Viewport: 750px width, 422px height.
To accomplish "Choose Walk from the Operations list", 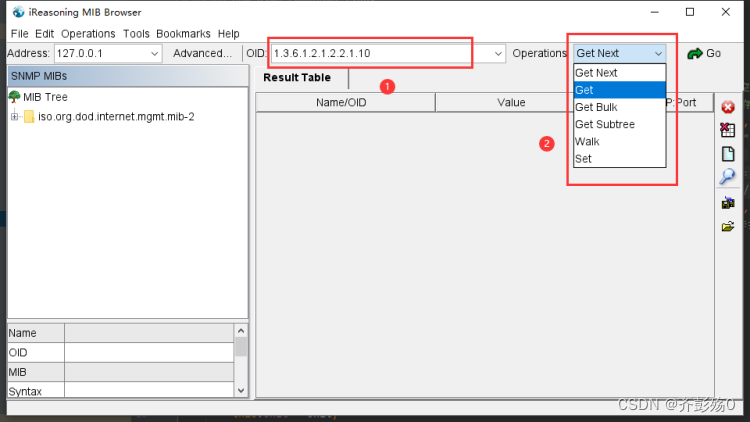I will [x=587, y=141].
